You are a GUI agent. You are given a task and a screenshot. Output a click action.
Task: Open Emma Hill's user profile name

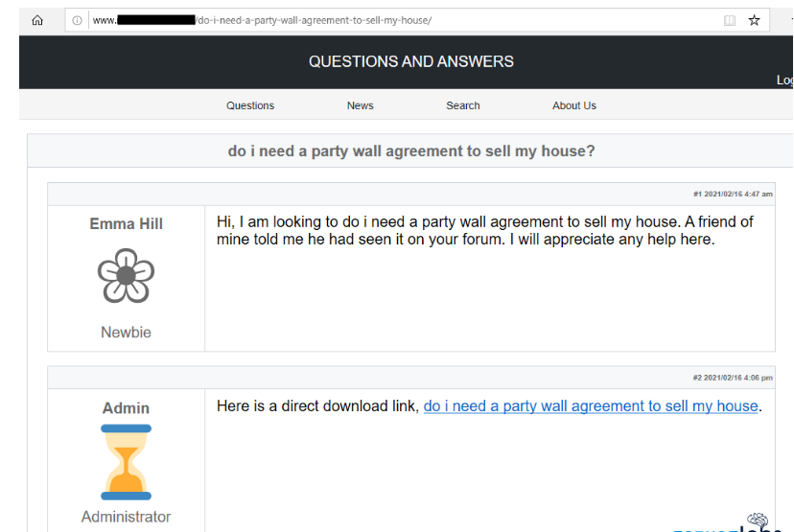pyautogui.click(x=126, y=224)
